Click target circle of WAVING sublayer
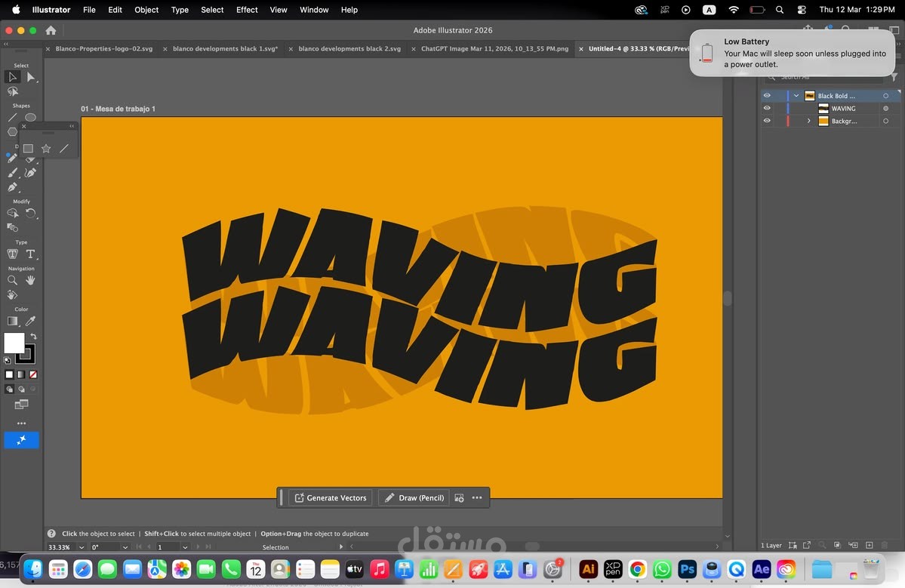Viewport: 905px width, 588px height. 886,109
